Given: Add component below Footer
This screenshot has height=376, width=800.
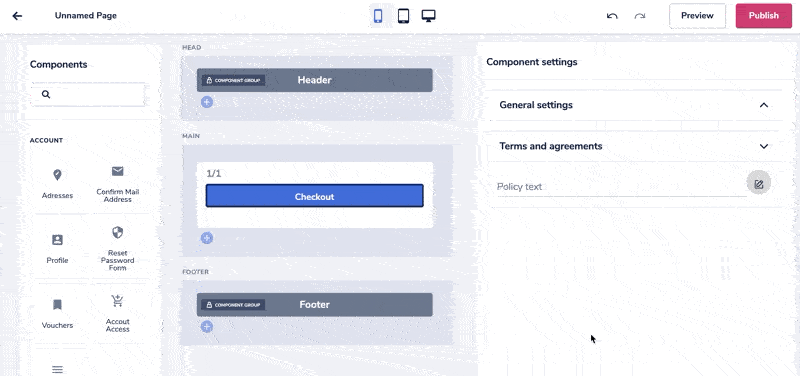Looking at the screenshot, I should [207, 327].
